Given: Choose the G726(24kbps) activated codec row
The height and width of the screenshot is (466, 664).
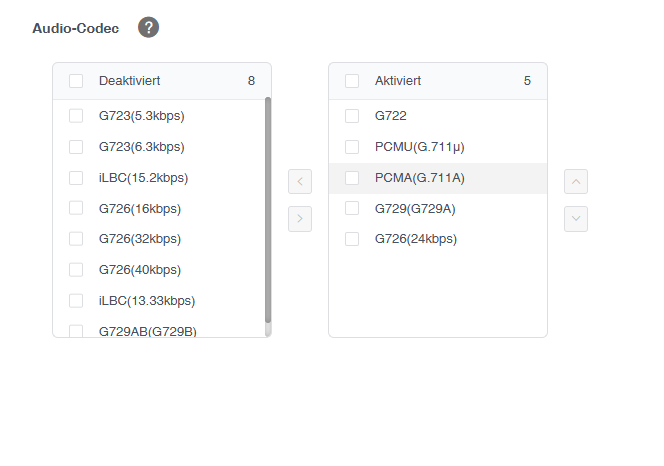Looking at the screenshot, I should 438,239.
